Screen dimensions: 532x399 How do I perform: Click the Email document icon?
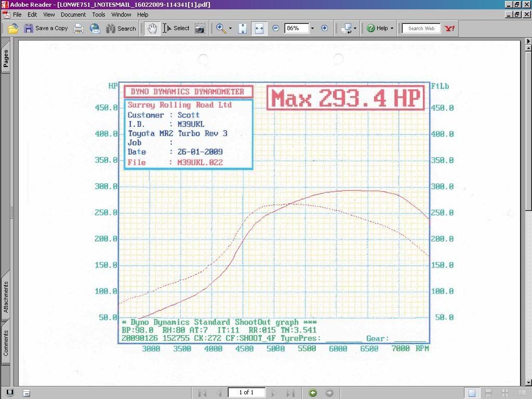coord(95,29)
